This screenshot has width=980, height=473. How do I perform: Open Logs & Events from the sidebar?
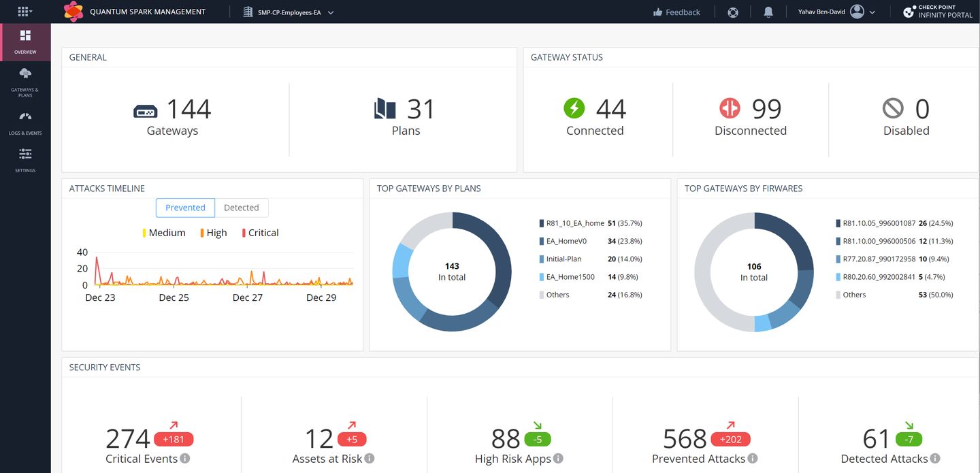click(25, 123)
